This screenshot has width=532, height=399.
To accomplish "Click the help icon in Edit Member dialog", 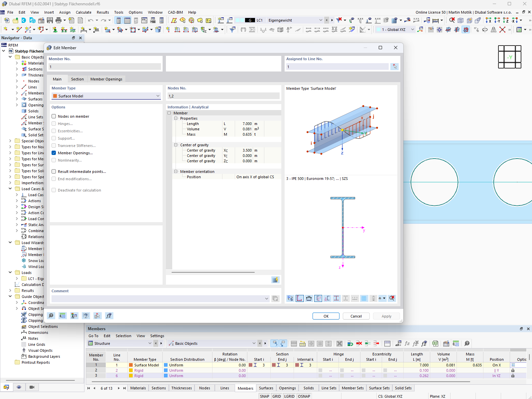I will 51,316.
